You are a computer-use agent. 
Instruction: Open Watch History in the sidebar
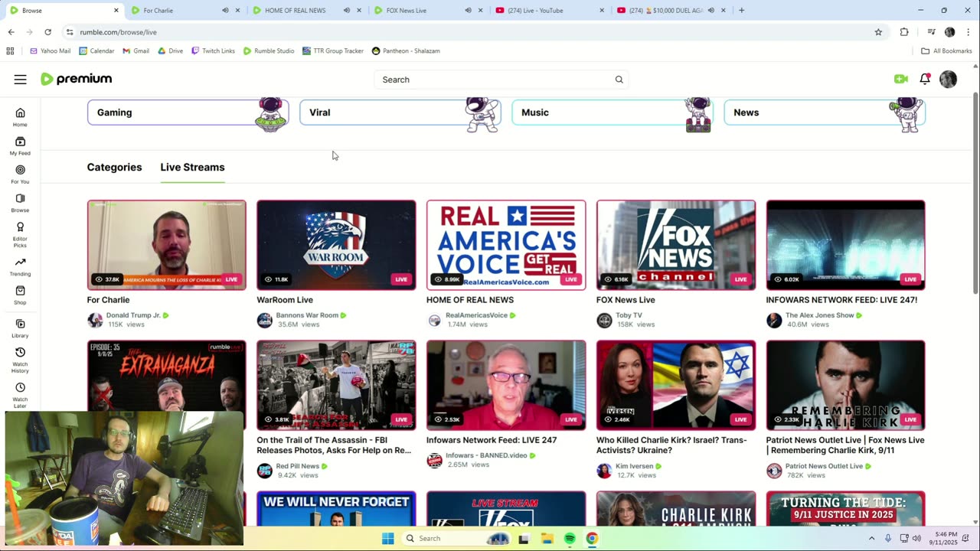(20, 360)
